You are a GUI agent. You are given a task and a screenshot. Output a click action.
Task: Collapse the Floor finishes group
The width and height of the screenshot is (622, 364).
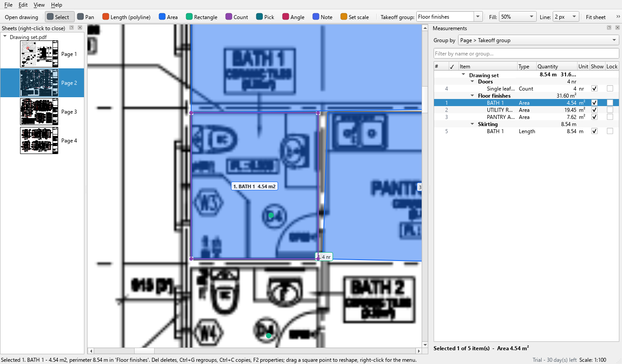coord(473,95)
